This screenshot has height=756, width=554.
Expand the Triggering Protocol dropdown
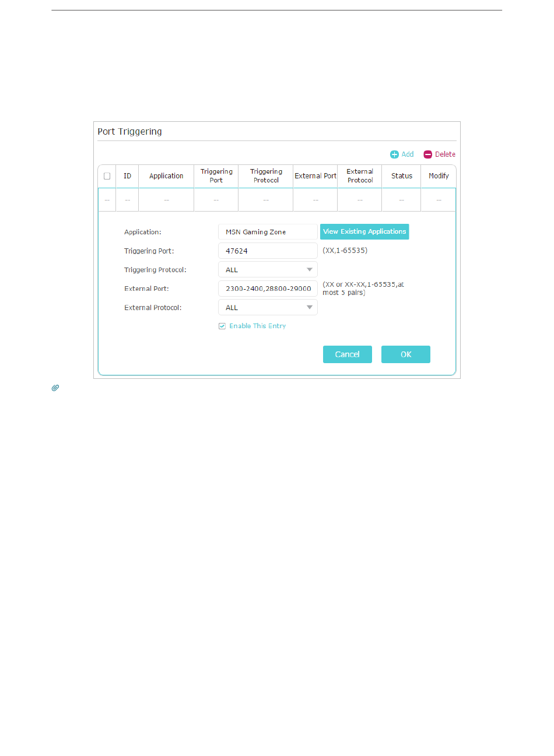coord(268,270)
